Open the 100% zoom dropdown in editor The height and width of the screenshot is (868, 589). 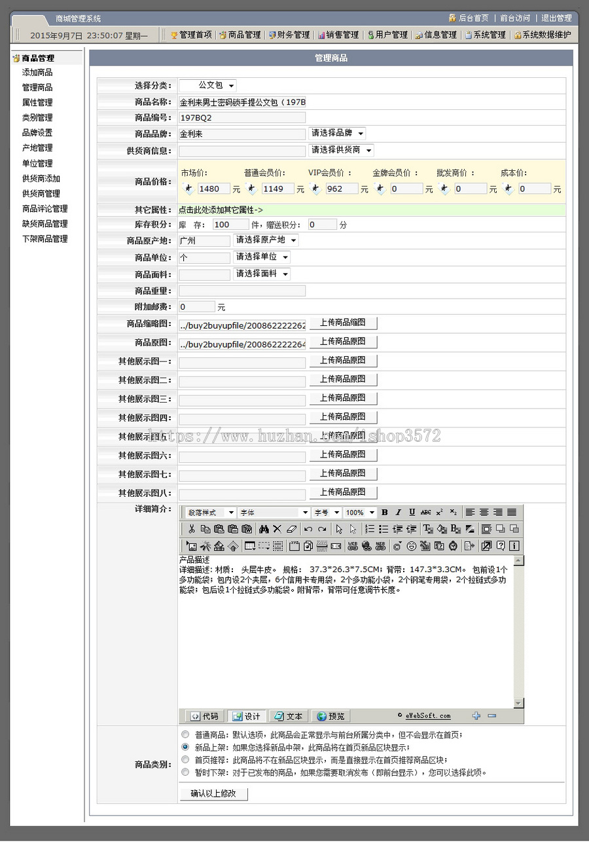click(x=360, y=513)
